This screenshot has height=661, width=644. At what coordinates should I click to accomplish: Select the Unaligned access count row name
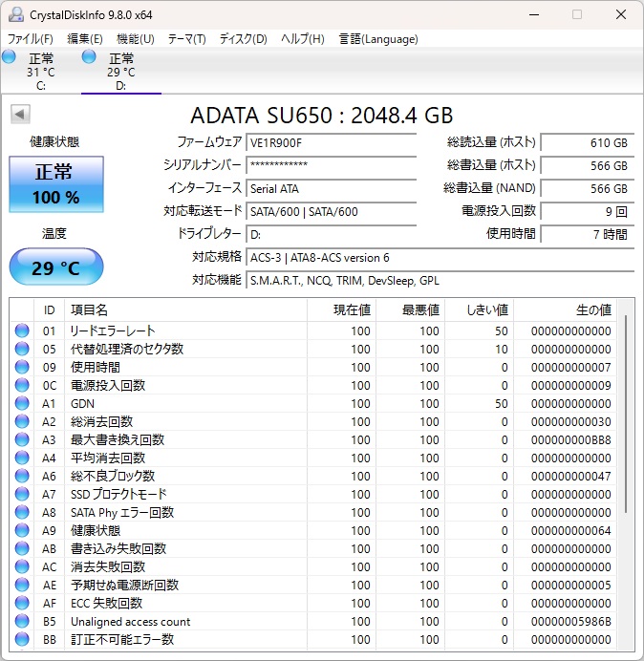(130, 622)
